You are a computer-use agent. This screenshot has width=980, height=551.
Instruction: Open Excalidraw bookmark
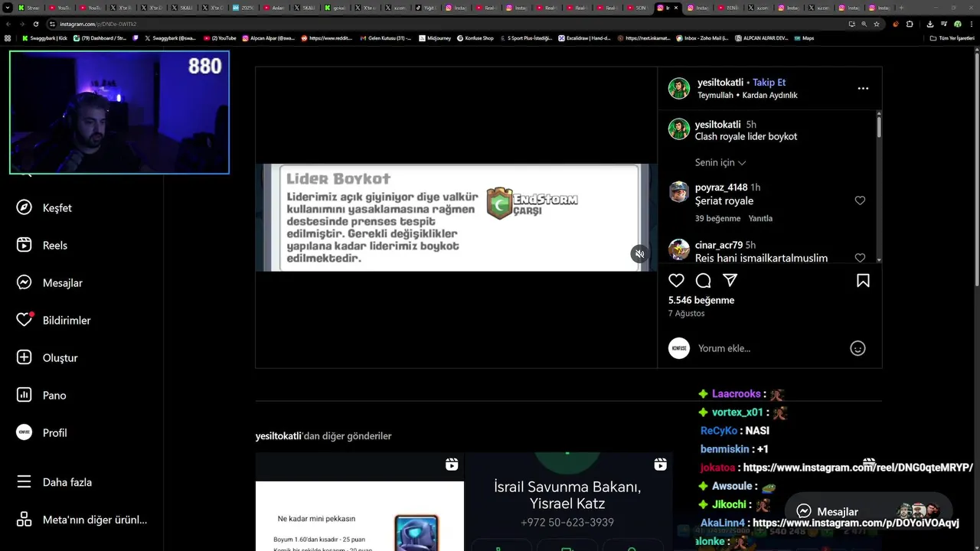tap(584, 38)
